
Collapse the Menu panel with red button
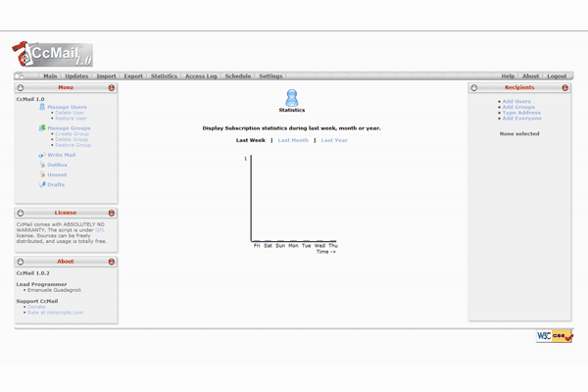click(x=112, y=88)
